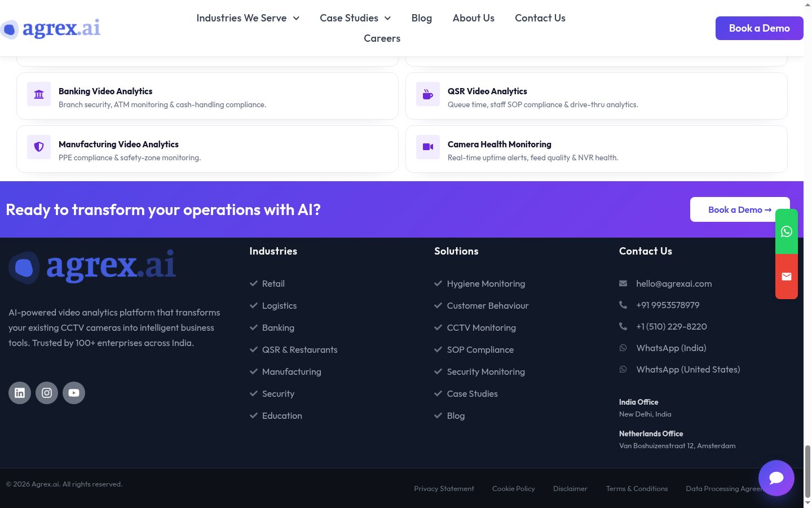Open the Case Studies navigation menu
Viewport: 812px width, 508px height.
point(349,18)
